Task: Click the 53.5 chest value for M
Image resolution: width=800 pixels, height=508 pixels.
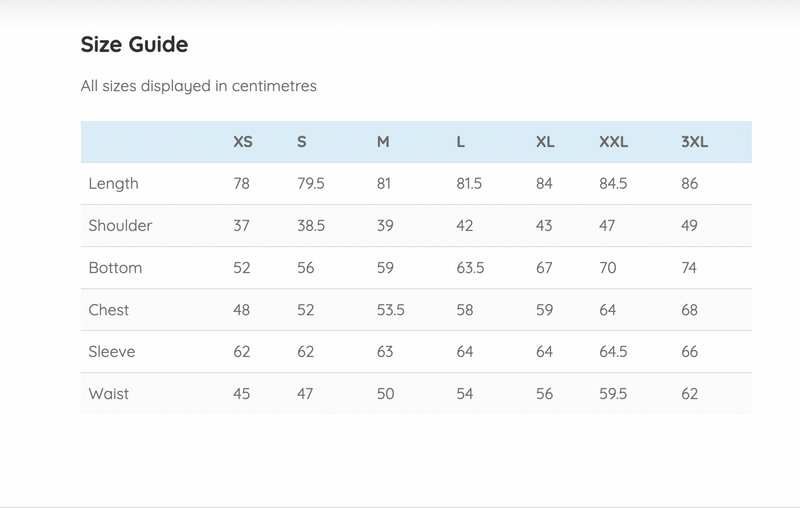Action: pos(390,310)
